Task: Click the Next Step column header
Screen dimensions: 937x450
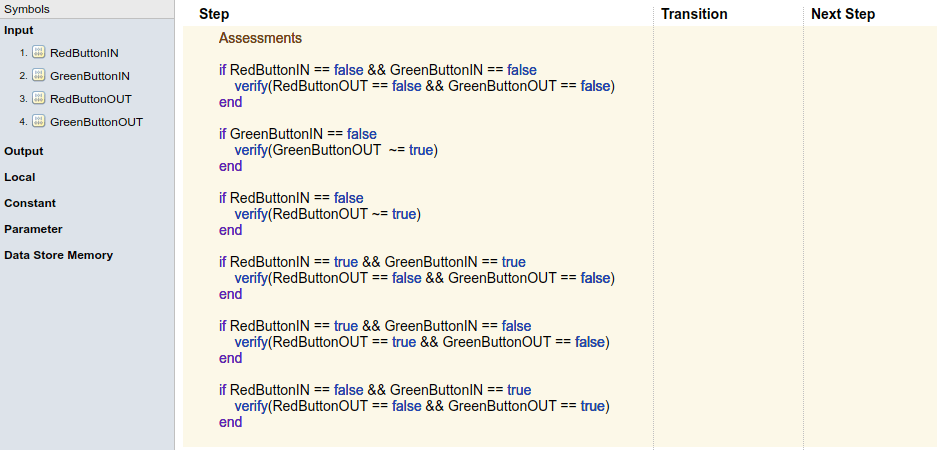Action: [843, 14]
